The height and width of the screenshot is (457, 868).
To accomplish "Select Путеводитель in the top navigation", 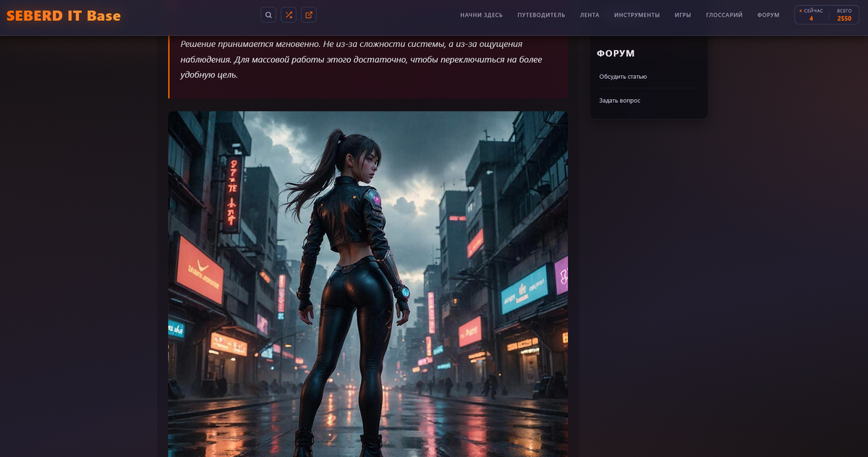I will pos(541,15).
